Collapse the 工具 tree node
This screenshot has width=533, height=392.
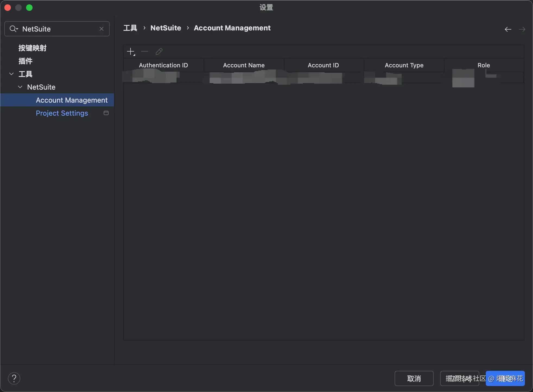tap(11, 74)
